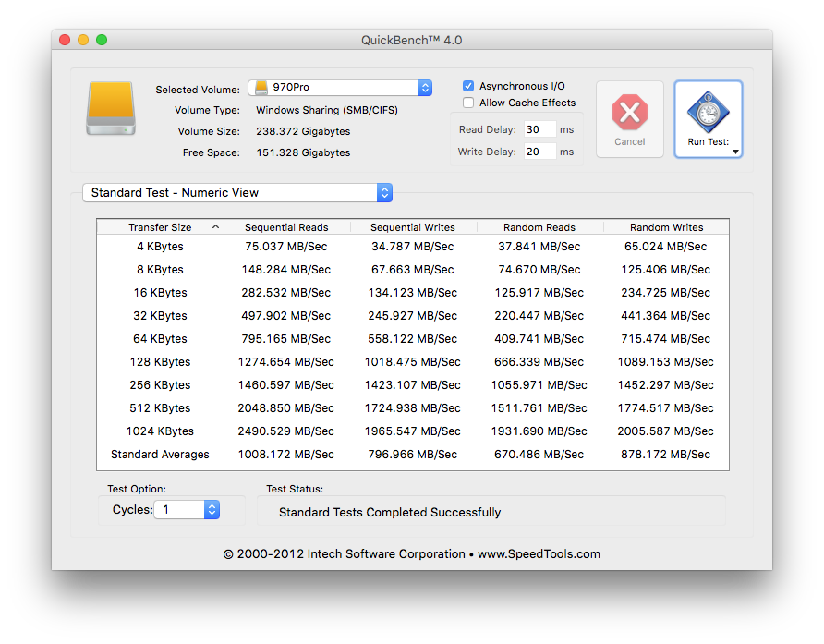Click the 1018.475 MB/Sec cell
824x644 pixels.
point(413,361)
